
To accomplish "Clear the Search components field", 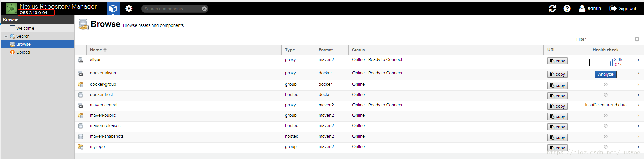I will [x=204, y=9].
